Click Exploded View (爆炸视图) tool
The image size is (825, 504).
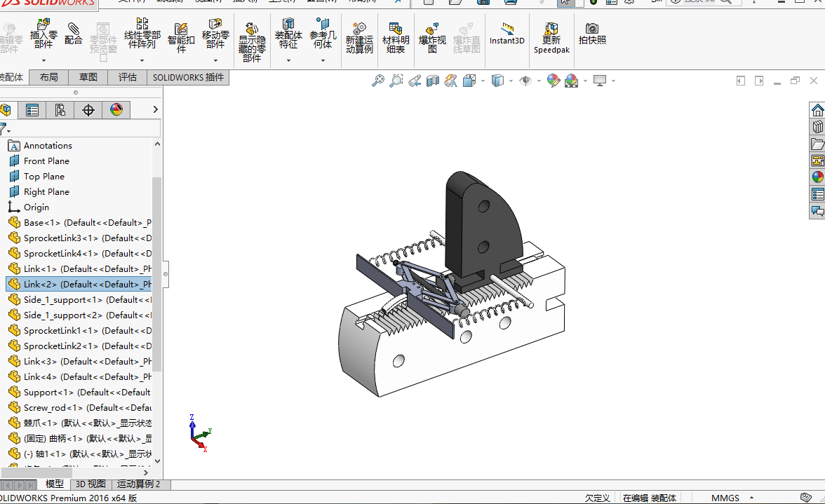(x=432, y=38)
